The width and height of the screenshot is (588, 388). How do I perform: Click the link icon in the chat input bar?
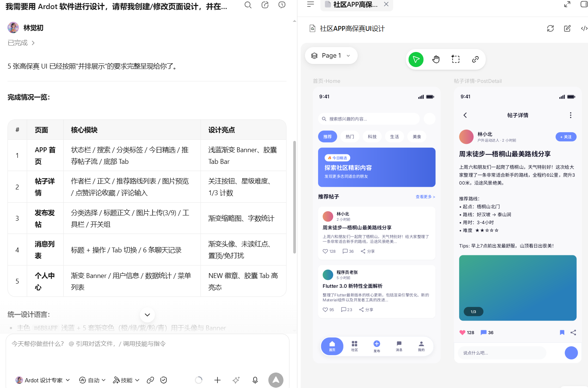(150, 380)
